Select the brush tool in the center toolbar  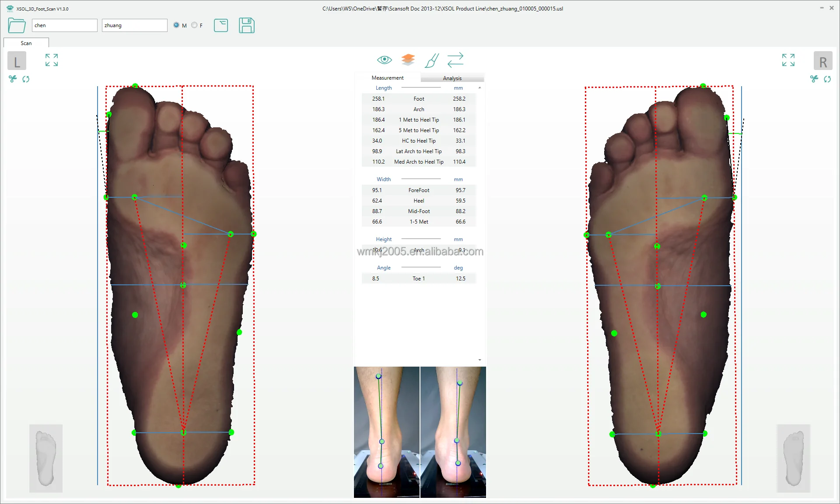click(432, 60)
